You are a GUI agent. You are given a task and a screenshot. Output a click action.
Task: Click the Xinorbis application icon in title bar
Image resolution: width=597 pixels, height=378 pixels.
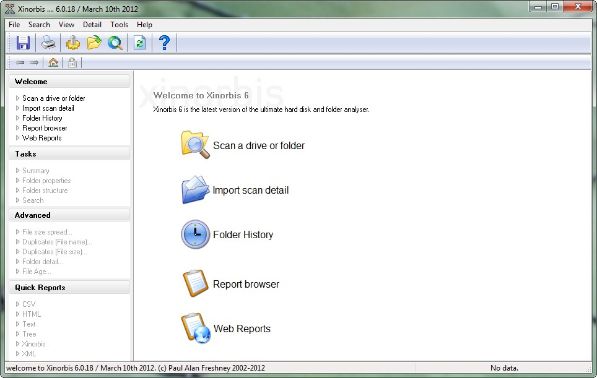click(10, 9)
